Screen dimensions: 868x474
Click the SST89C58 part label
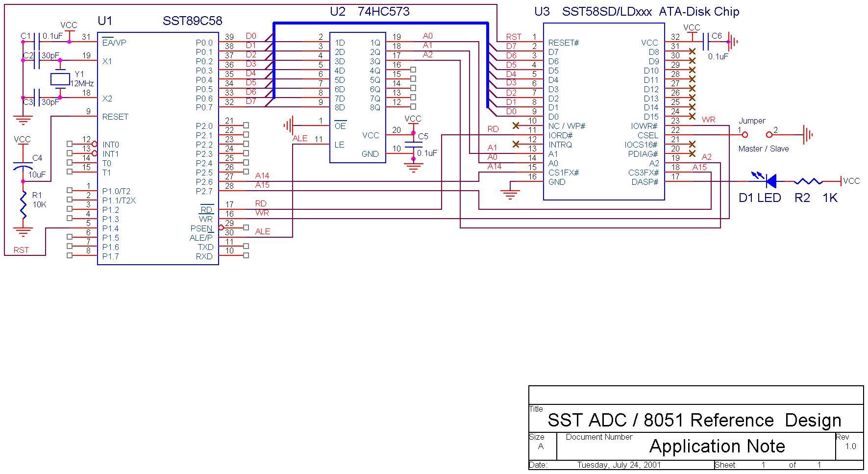coord(192,21)
